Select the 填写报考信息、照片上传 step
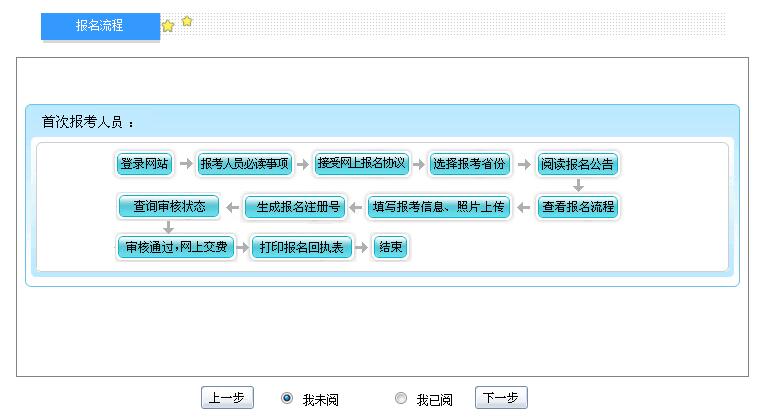Screen dimensions: 769x417 tap(439, 207)
